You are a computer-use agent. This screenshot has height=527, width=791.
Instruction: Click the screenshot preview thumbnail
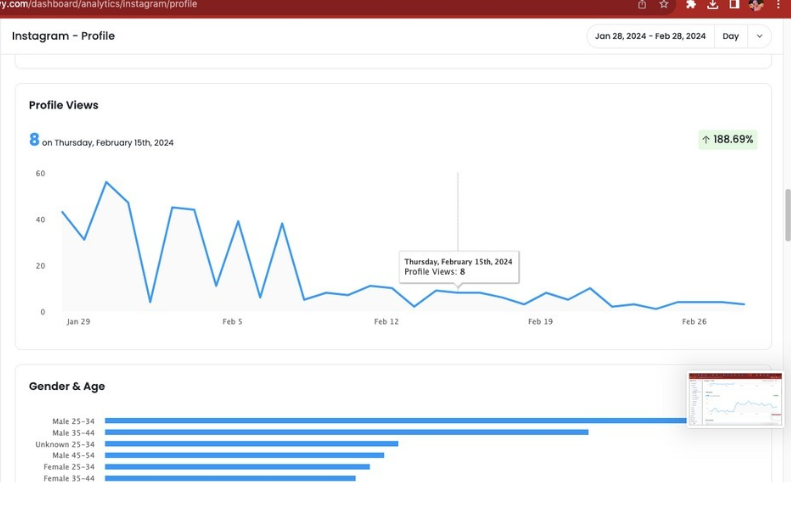tap(735, 400)
